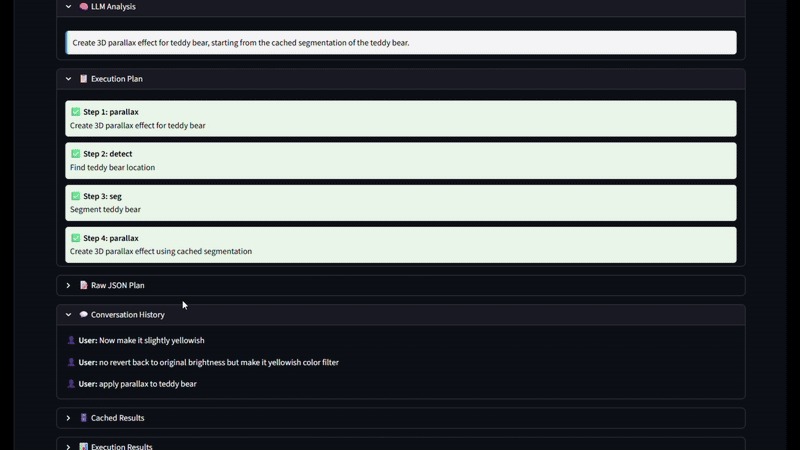Click the 'Execution Results' header label
The height and width of the screenshot is (450, 800).
121,446
